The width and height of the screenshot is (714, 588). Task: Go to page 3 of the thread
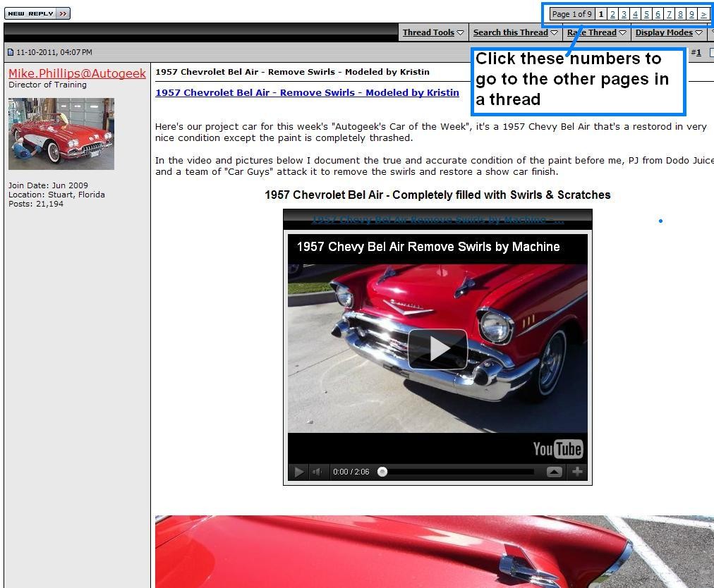(624, 14)
